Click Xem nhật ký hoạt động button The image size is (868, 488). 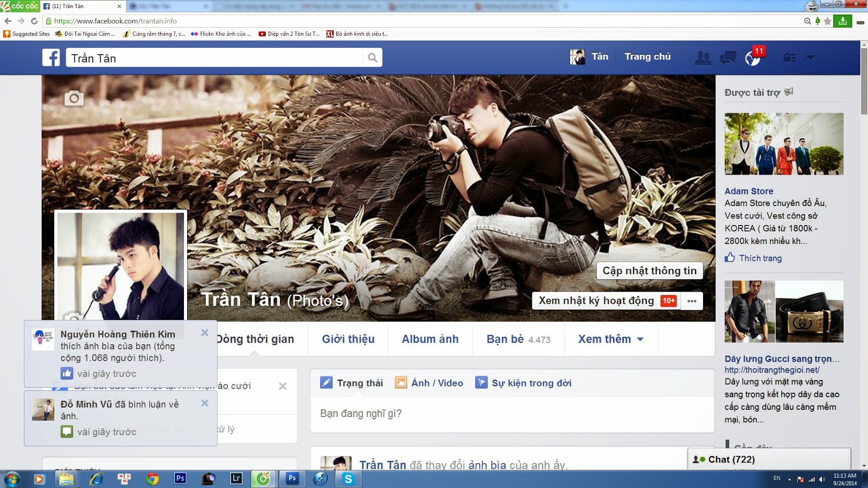(607, 301)
